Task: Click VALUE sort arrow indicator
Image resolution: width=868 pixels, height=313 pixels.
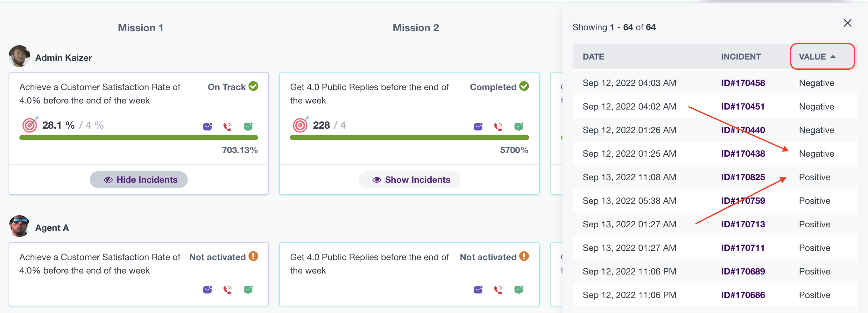Action: (x=833, y=57)
